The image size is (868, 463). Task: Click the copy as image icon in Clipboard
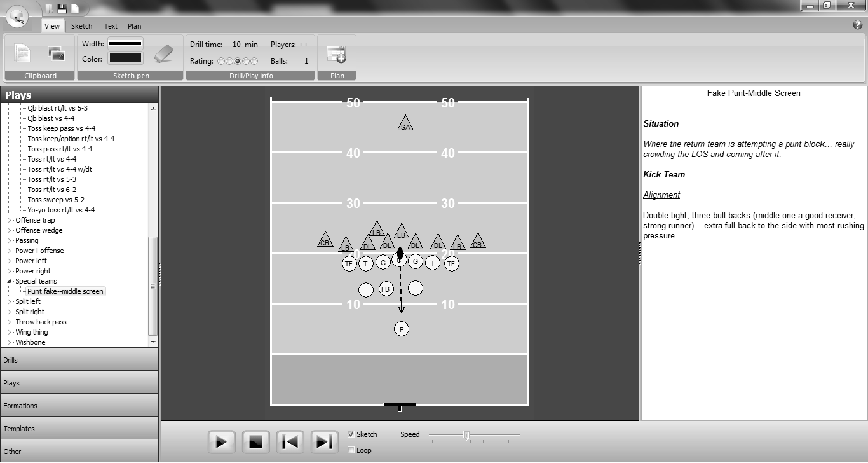pos(57,54)
